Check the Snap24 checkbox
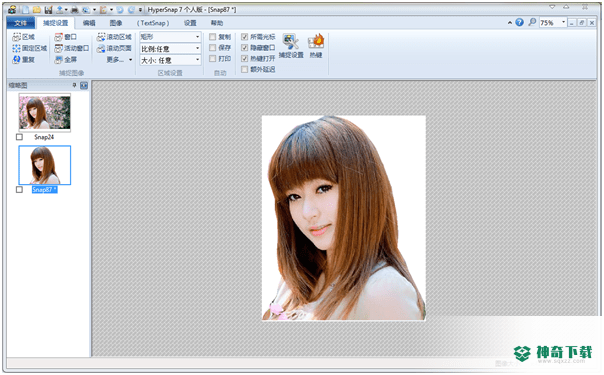604x375 pixels. pos(19,137)
